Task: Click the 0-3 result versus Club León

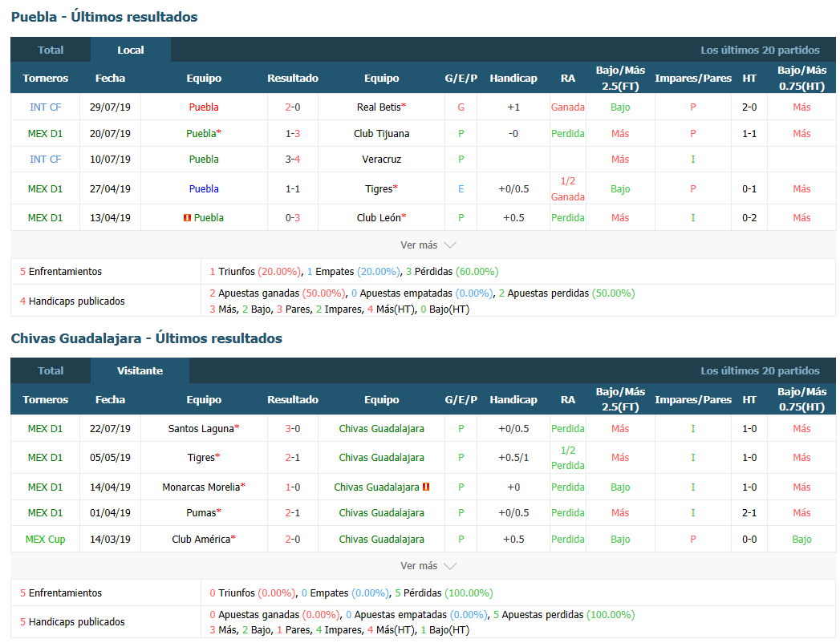Action: pyautogui.click(x=293, y=218)
